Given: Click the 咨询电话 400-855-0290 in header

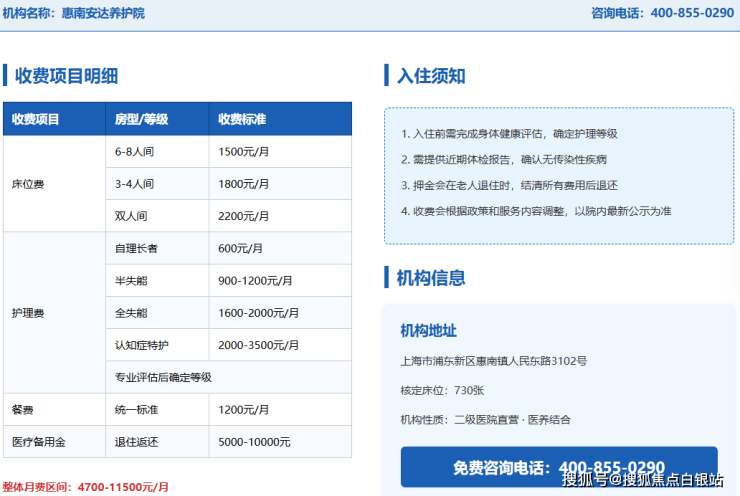Looking at the screenshot, I should click(x=663, y=13).
